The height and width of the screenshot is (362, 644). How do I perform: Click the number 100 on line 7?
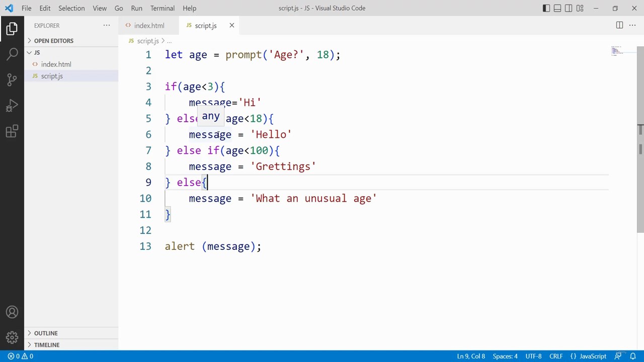[259, 151]
